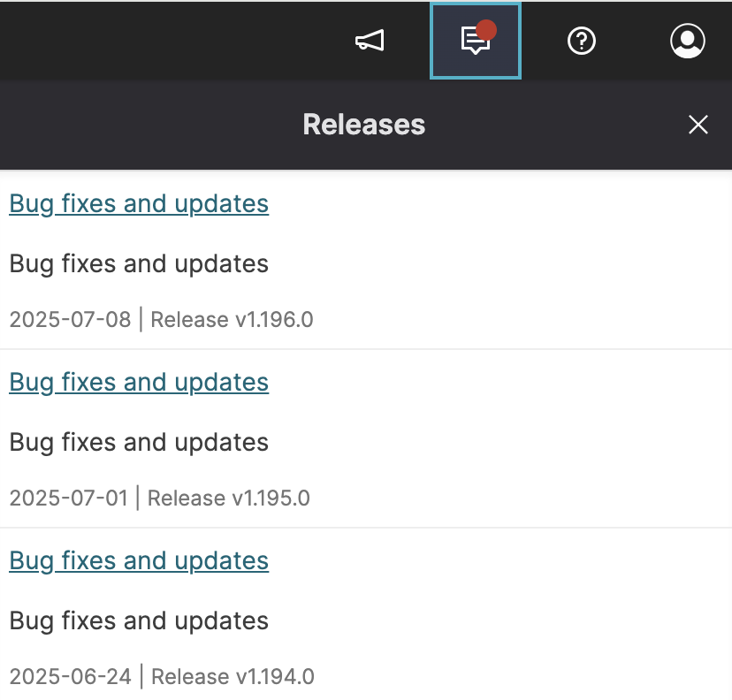Dismiss the Releases panel with the X

pos(698,125)
